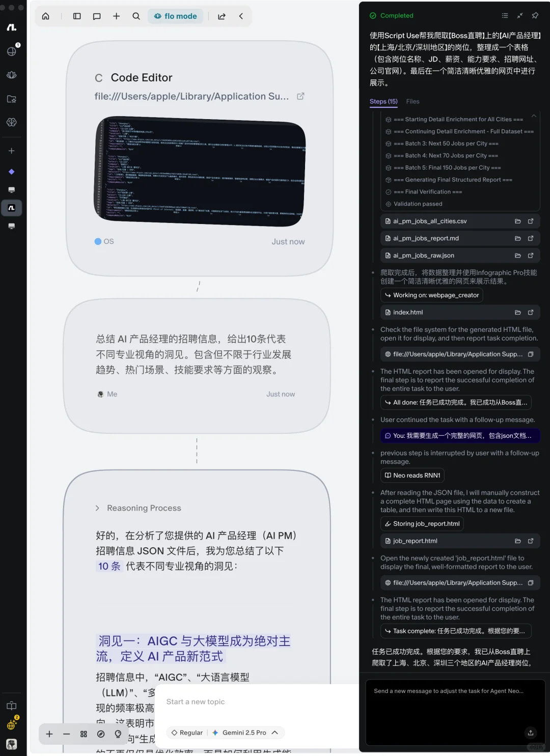The width and height of the screenshot is (550, 756).
Task: Open job_report.html externally
Action: (x=531, y=541)
